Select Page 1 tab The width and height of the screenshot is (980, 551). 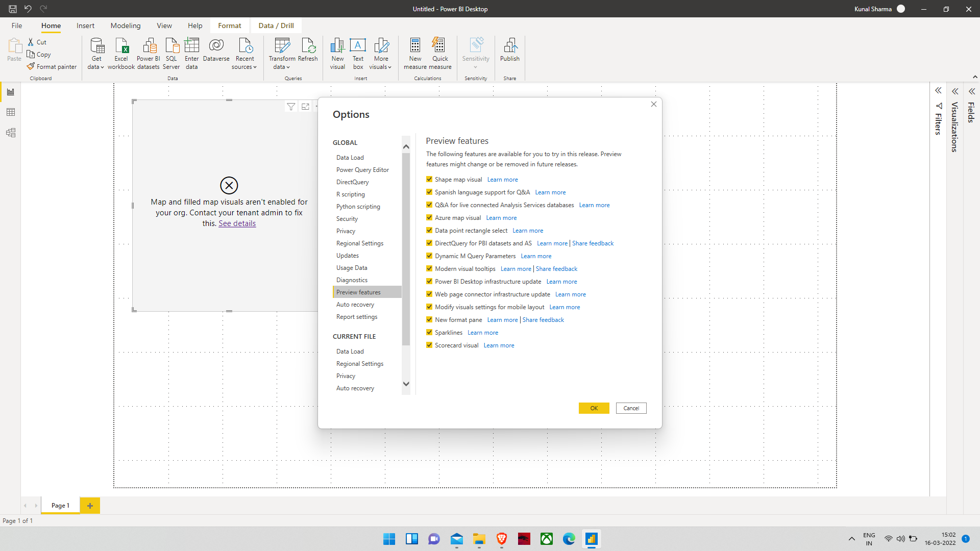click(60, 506)
